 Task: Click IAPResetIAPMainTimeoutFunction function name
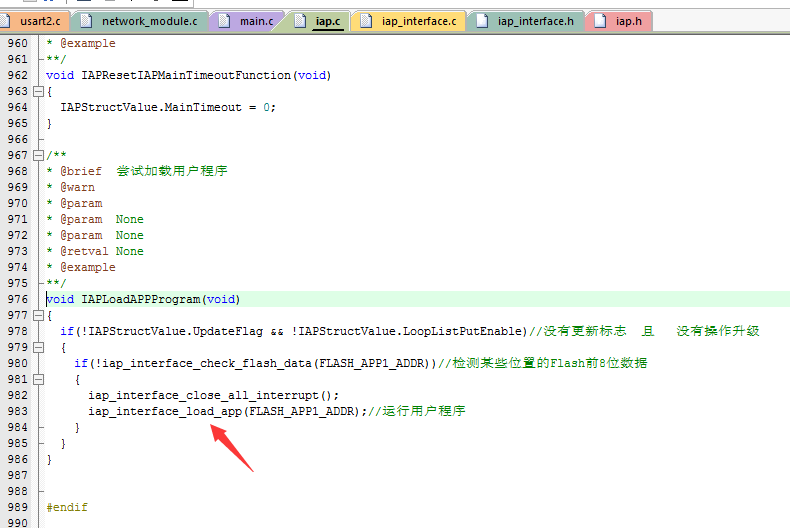(186, 75)
